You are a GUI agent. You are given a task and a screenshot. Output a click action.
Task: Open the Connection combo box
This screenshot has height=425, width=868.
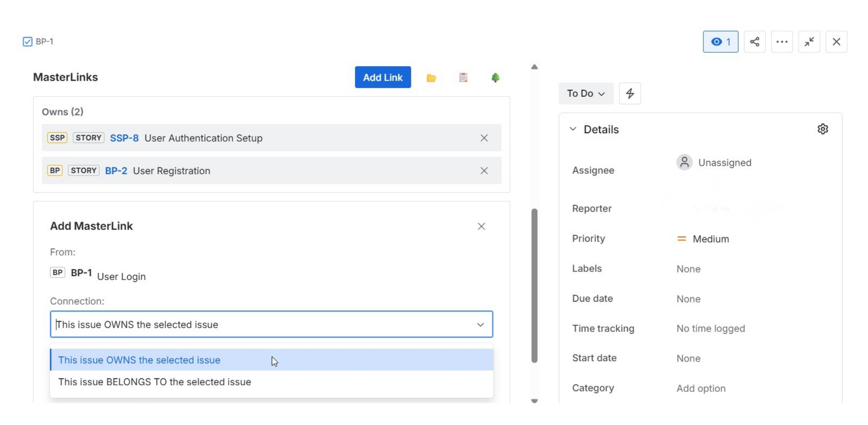(x=272, y=324)
